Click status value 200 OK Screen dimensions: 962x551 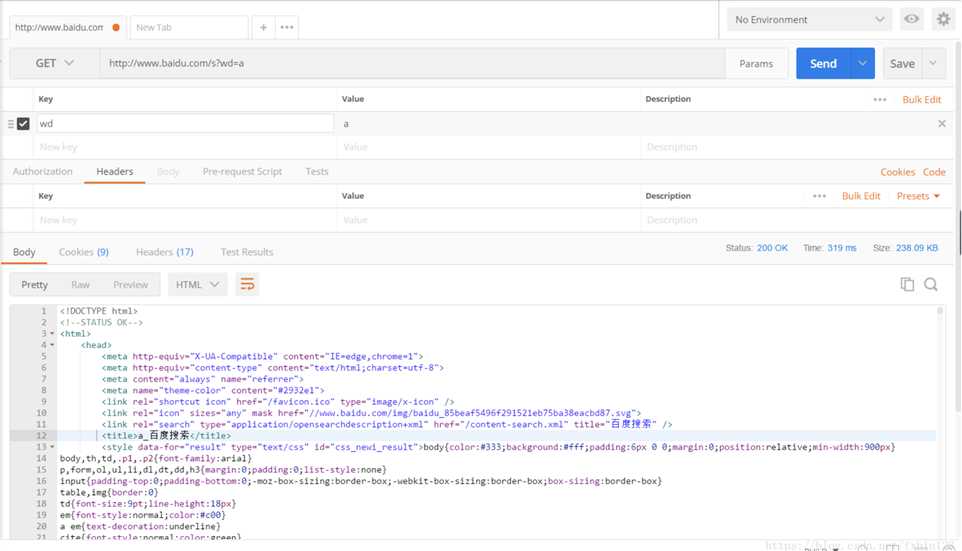[772, 248]
